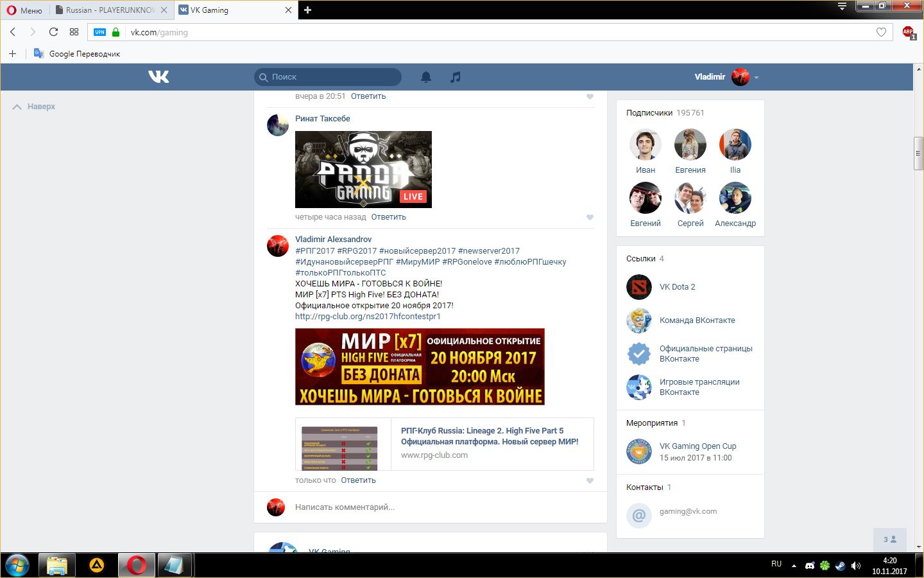Show hidden tray icons arrow
924x578 pixels.
click(794, 566)
